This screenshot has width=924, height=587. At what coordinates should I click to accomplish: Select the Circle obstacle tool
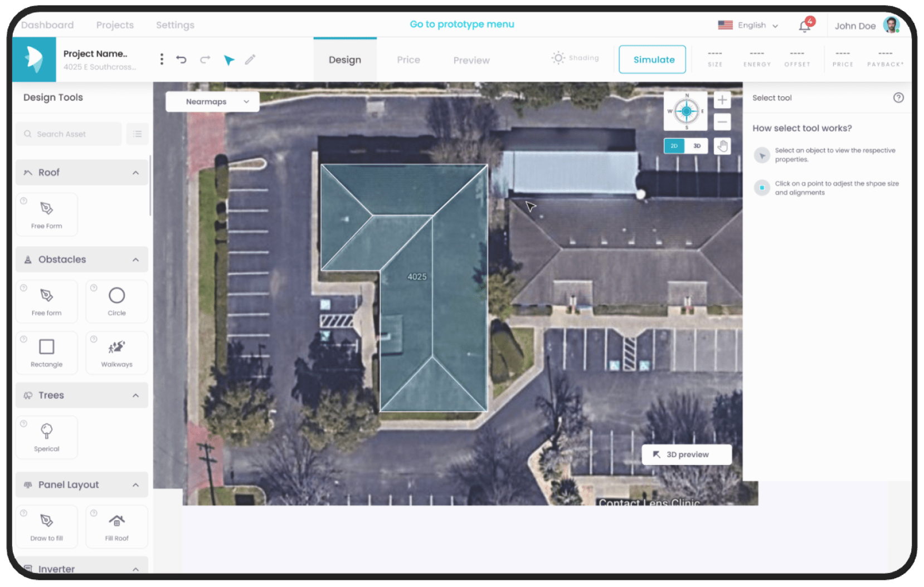click(117, 301)
